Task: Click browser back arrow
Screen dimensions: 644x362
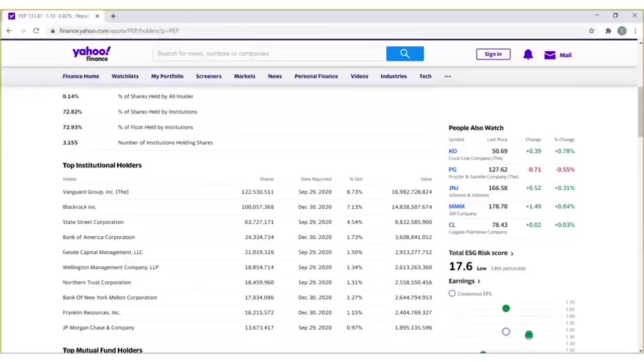Action: click(x=9, y=31)
